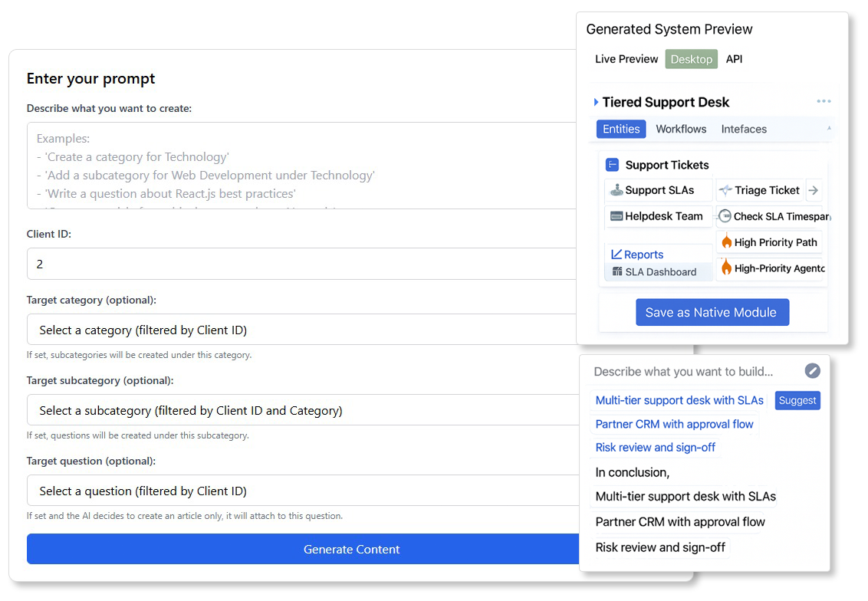Image resolution: width=868 pixels, height=601 pixels.
Task: Open the three-dot menu for Tiered Support Desk
Action: (x=824, y=102)
